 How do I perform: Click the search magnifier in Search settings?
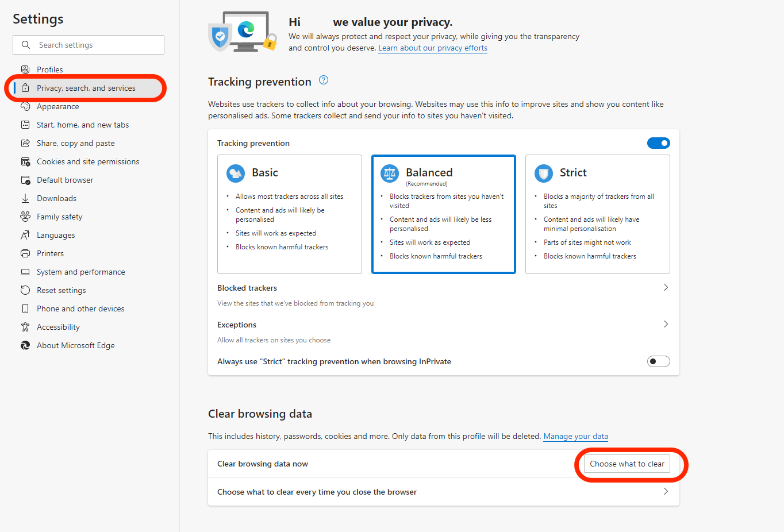[25, 45]
